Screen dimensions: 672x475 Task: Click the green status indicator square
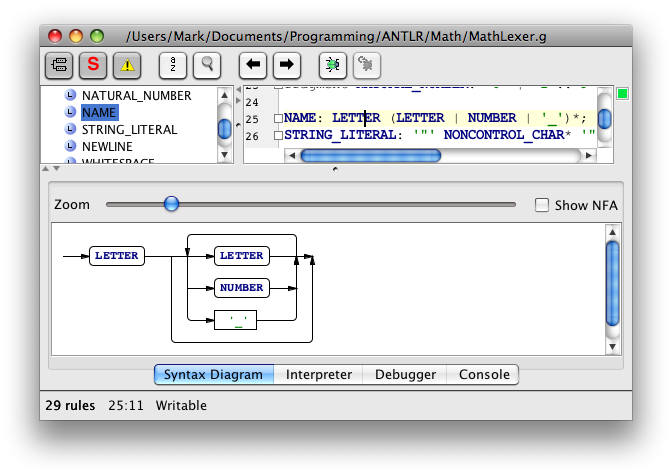(623, 94)
